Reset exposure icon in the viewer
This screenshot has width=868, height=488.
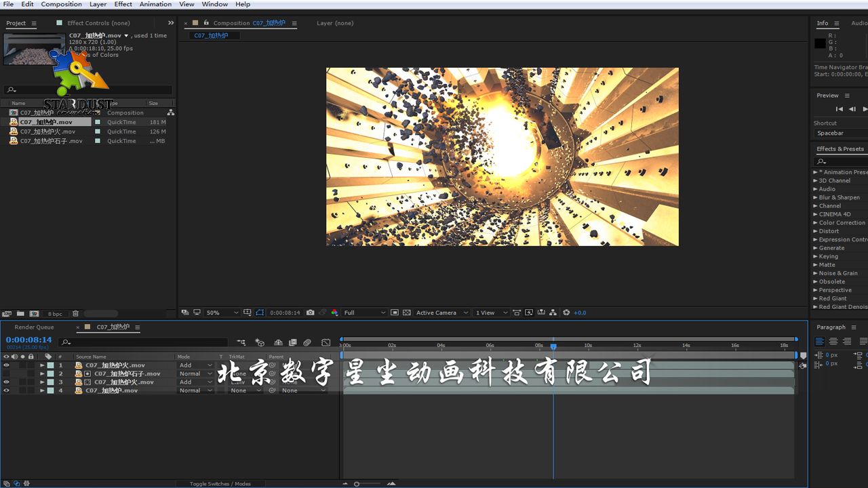[566, 312]
